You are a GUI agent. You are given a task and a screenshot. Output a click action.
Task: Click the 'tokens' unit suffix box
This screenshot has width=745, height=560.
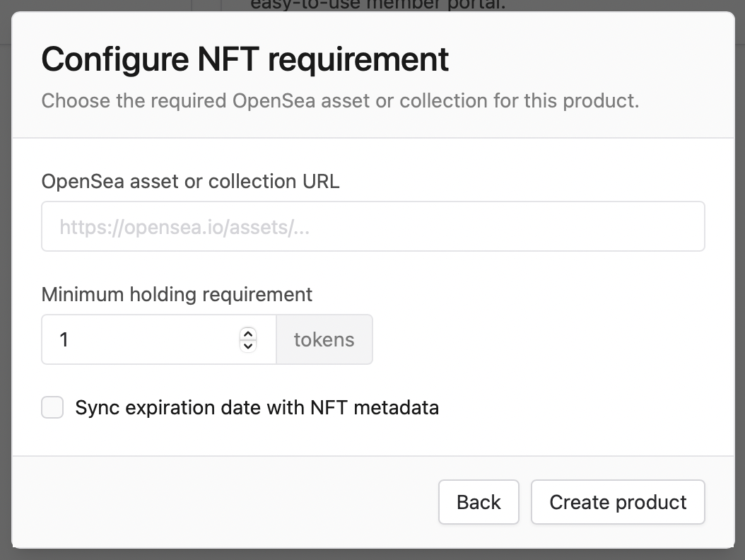pyautogui.click(x=324, y=339)
